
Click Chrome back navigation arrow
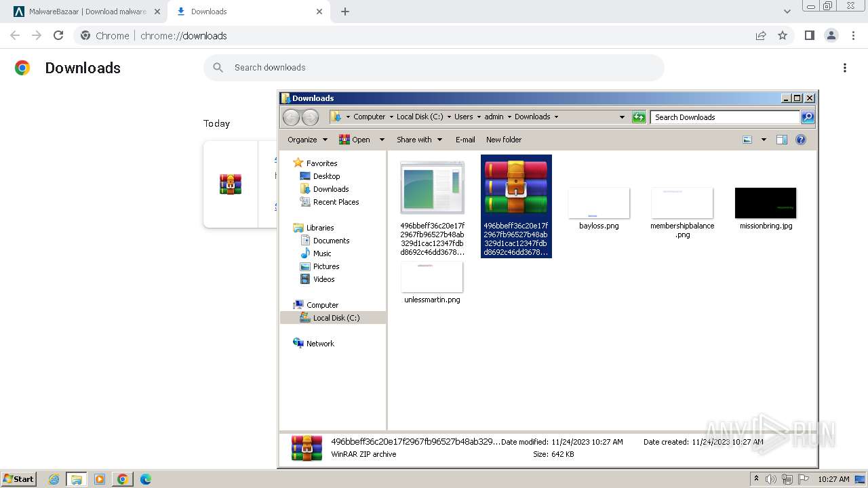coord(15,35)
